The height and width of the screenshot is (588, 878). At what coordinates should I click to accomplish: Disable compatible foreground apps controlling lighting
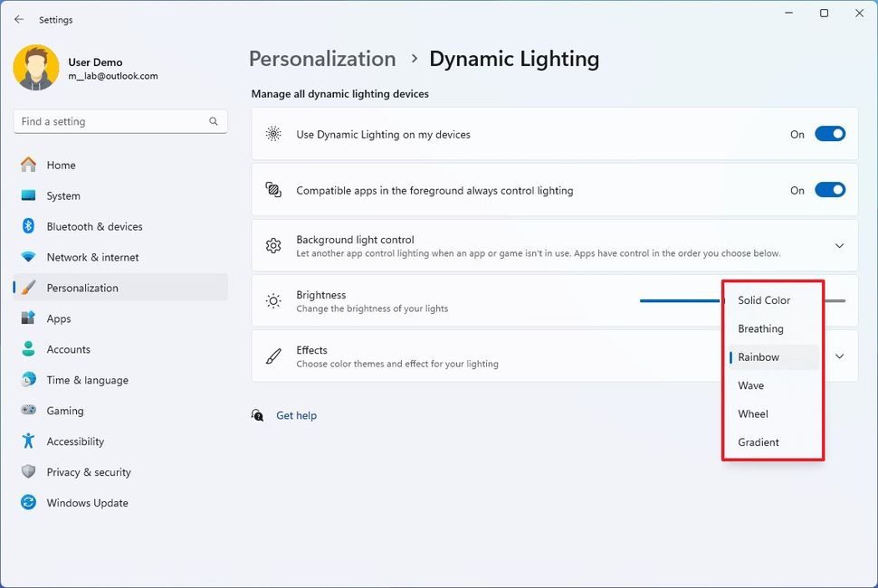point(829,190)
